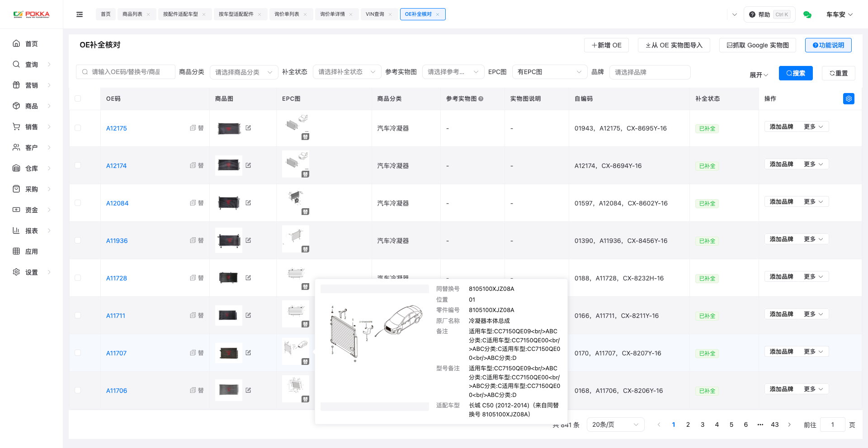
Task: Go to page 3 in pagination
Action: coord(703,425)
